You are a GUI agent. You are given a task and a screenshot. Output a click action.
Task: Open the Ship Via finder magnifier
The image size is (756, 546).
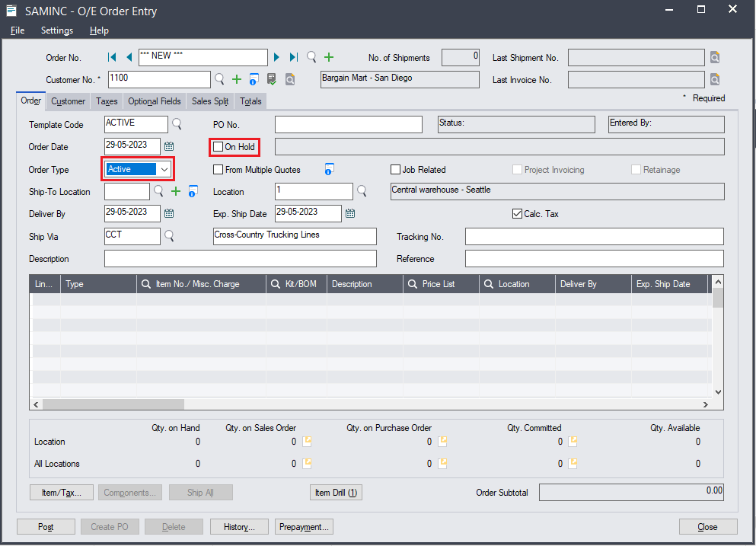point(169,236)
